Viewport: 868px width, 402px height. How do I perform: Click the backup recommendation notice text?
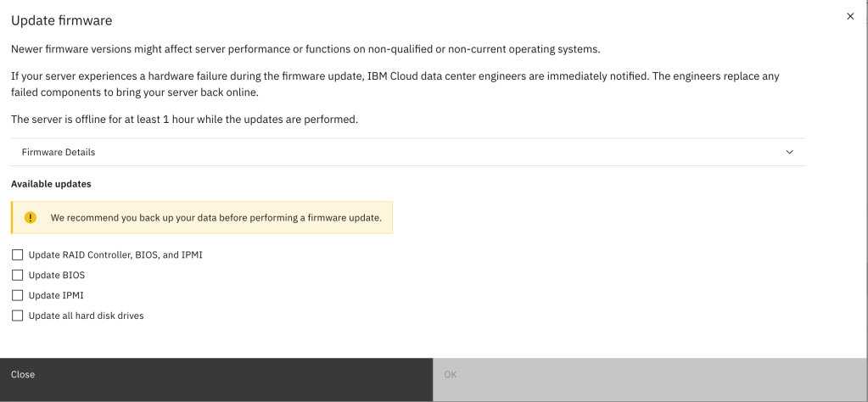(x=216, y=218)
